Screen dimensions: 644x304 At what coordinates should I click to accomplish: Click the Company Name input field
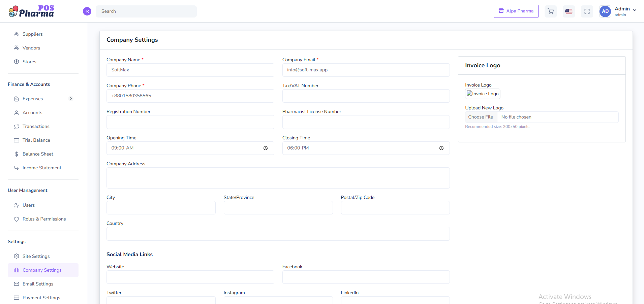click(x=190, y=70)
